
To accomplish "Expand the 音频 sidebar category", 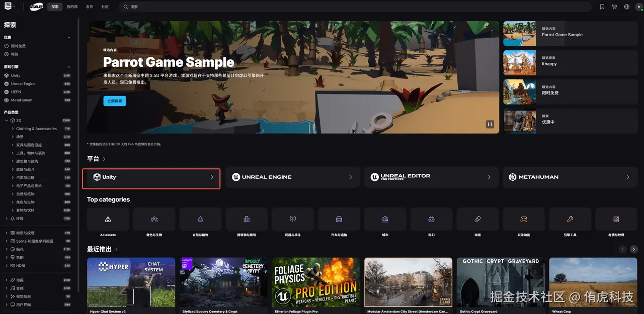I will (6, 288).
